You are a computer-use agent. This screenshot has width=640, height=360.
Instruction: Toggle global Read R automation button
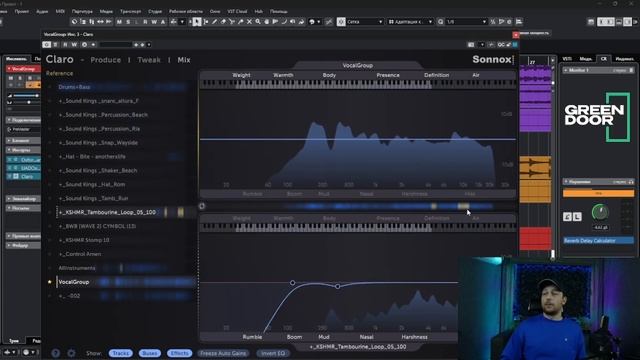(x=145, y=22)
